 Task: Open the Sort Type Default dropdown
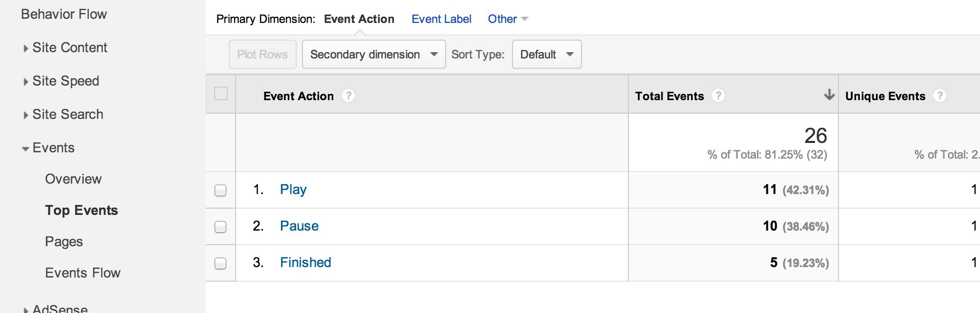[546, 54]
